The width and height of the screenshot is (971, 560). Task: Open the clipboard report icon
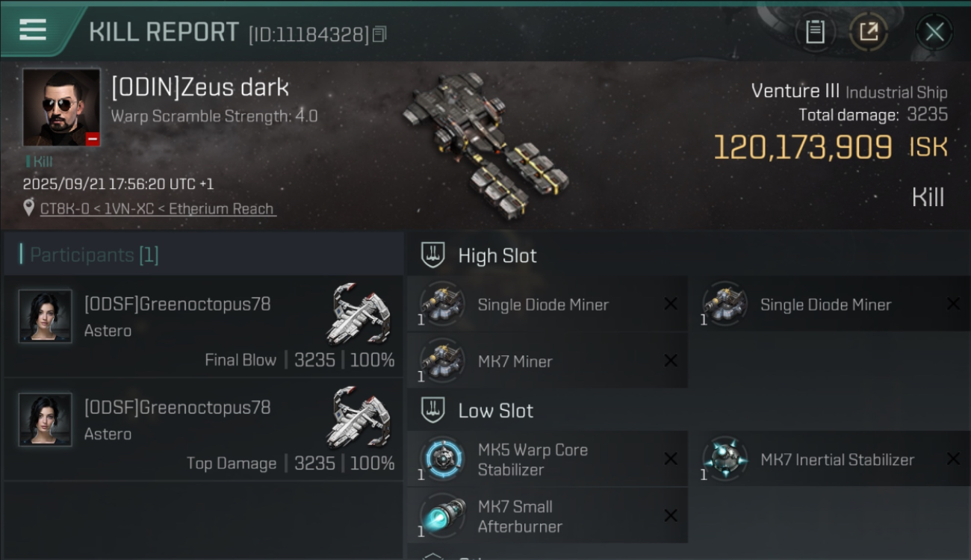pos(815,31)
